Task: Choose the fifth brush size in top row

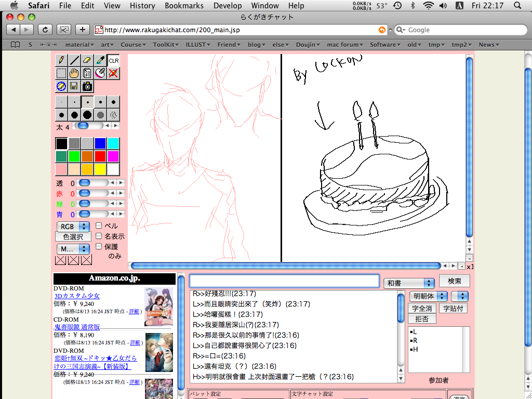Action: click(x=113, y=102)
